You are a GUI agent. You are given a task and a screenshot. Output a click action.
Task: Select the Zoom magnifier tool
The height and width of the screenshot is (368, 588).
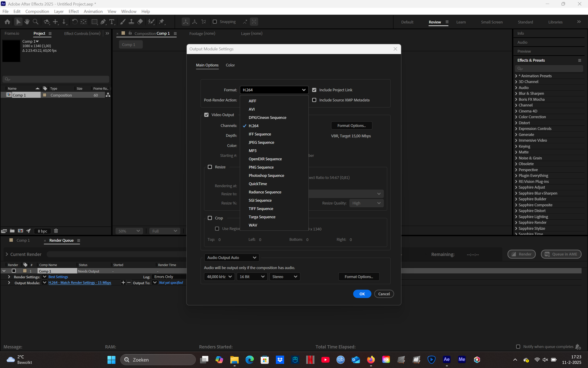36,22
